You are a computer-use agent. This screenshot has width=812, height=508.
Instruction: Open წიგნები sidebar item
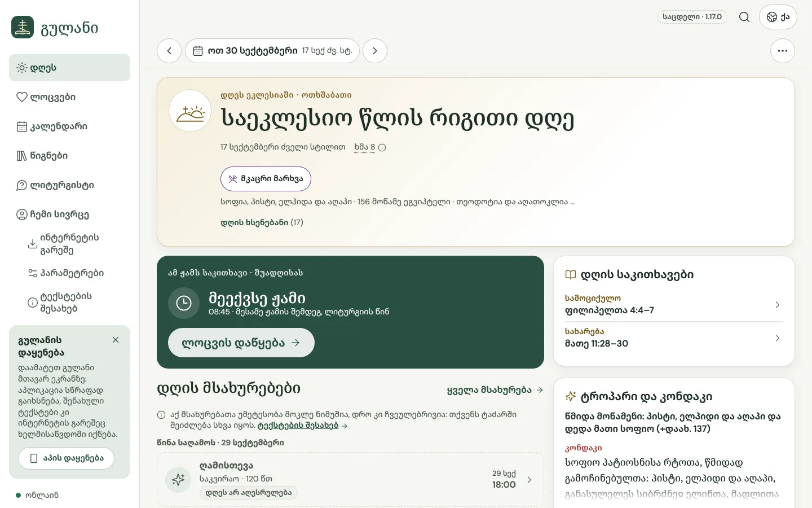pyautogui.click(x=69, y=156)
